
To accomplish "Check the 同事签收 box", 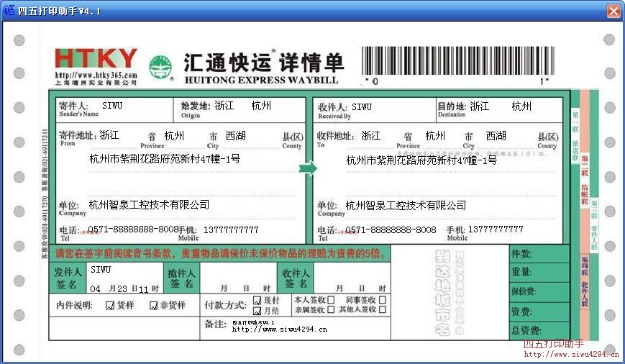I will point(383,299).
